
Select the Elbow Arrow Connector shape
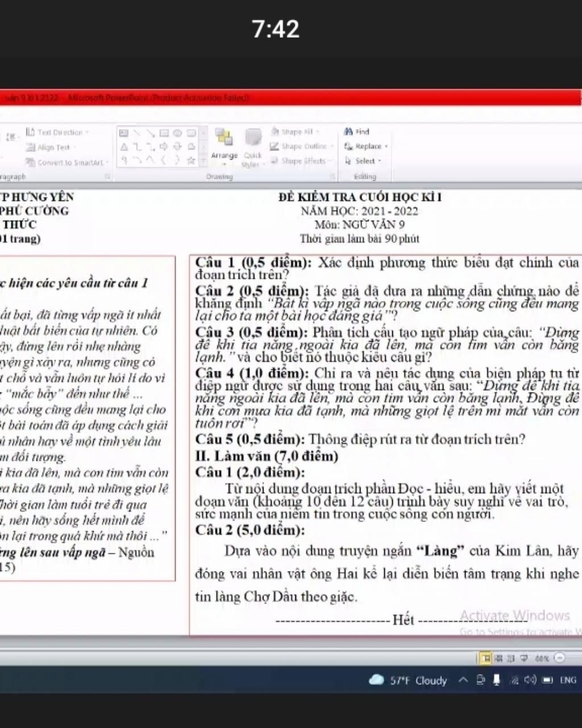pyautogui.click(x=151, y=147)
